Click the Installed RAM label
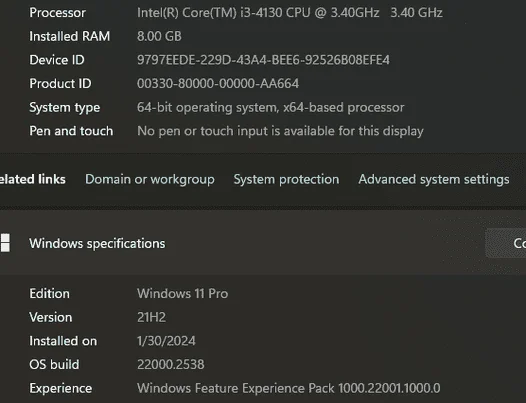Viewport: 526px width, 403px height. [69, 36]
